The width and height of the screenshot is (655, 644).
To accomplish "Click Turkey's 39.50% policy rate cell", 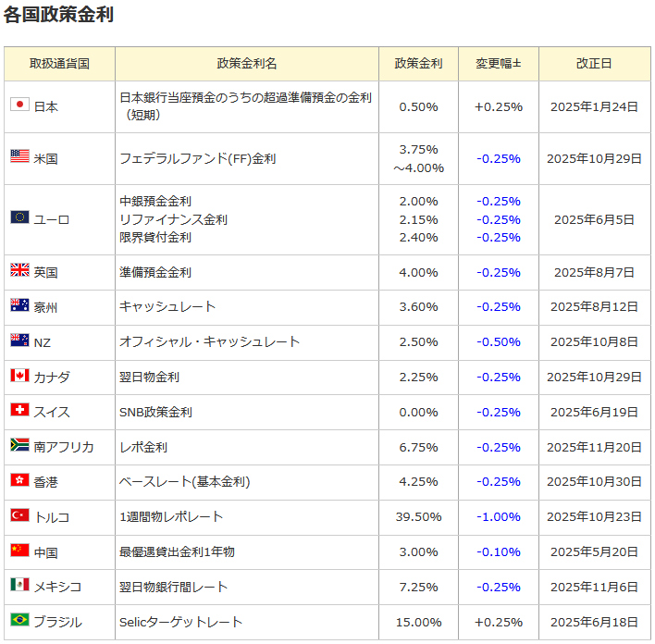I will 418,516.
